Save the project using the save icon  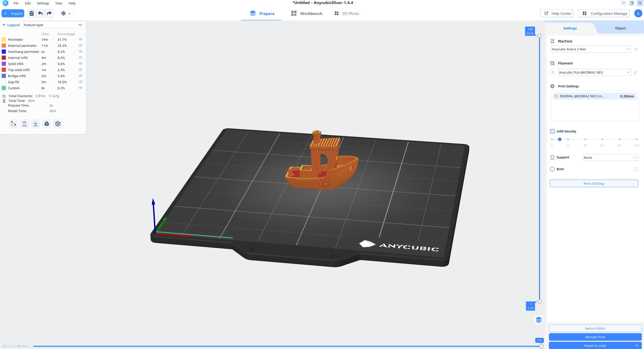click(31, 13)
